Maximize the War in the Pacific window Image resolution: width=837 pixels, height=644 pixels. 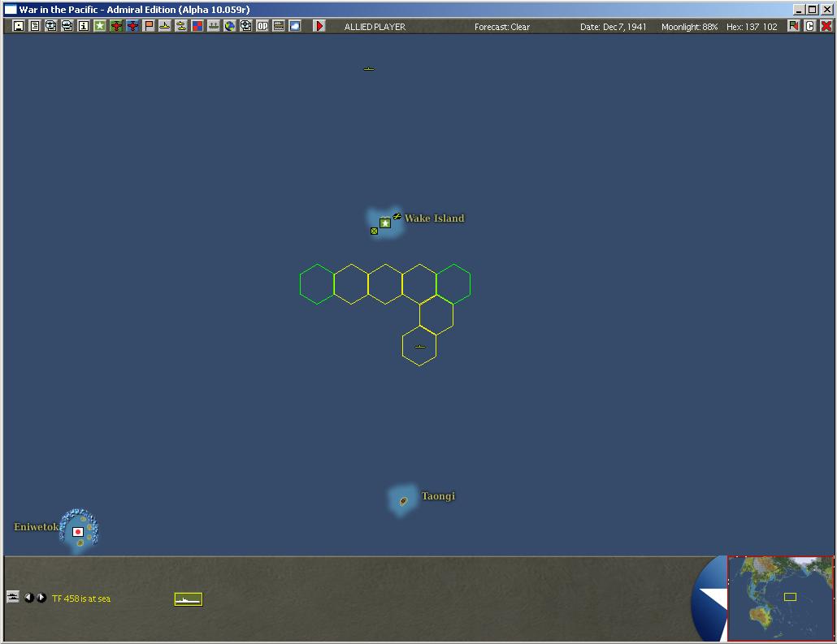813,10
